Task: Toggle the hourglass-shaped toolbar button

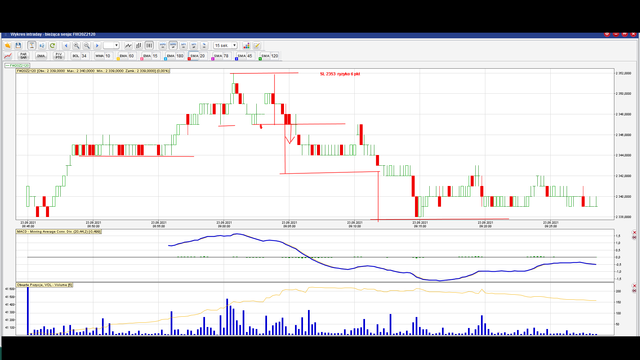Action: [x=32, y=46]
